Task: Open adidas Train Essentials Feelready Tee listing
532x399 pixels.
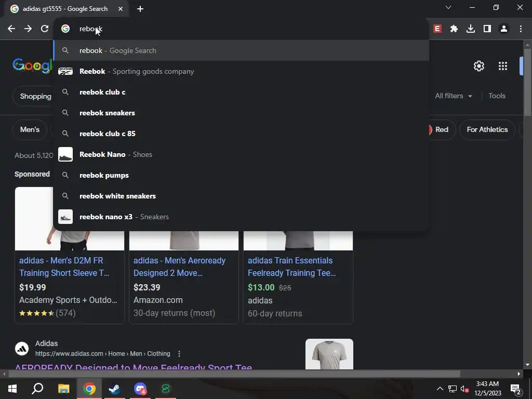Action: point(292,267)
